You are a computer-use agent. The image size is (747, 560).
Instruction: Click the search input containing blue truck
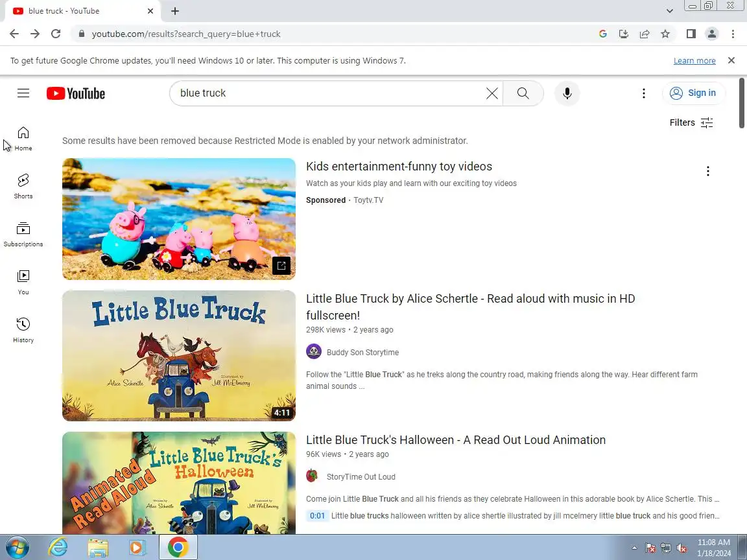tap(329, 93)
